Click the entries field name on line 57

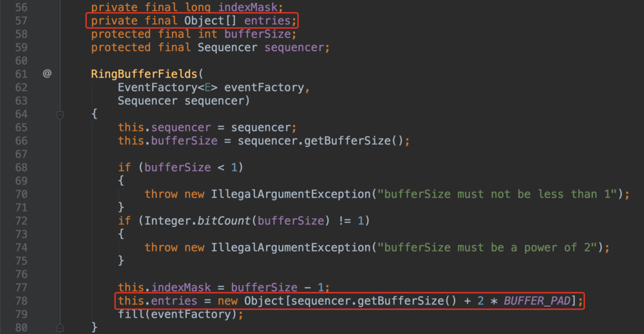[x=270, y=20]
